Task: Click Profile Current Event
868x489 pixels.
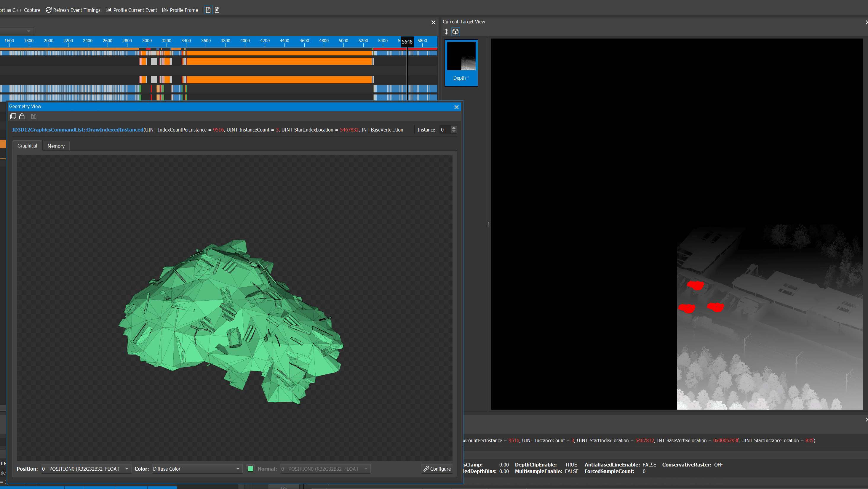Action: pos(131,10)
